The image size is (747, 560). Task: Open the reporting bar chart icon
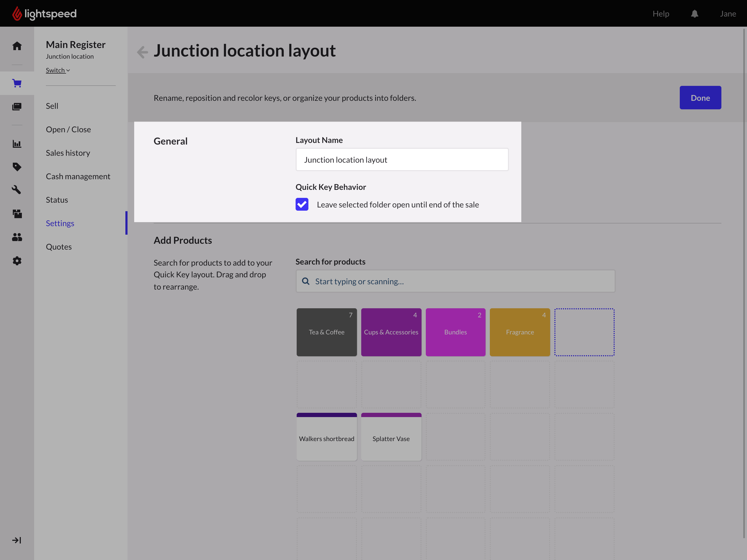click(17, 144)
